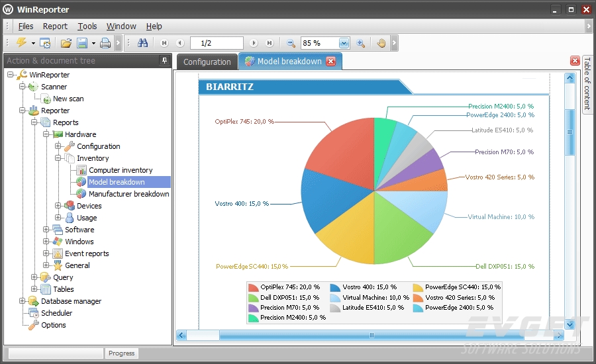Click the vertical scrollbar down arrow
Viewport: 596px width, 364px height.
point(570,324)
